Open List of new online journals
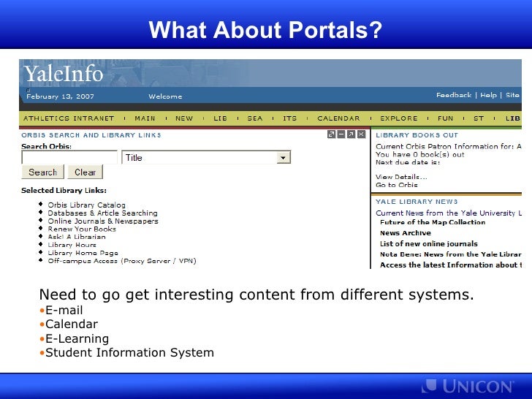The width and height of the screenshot is (532, 399). (428, 243)
